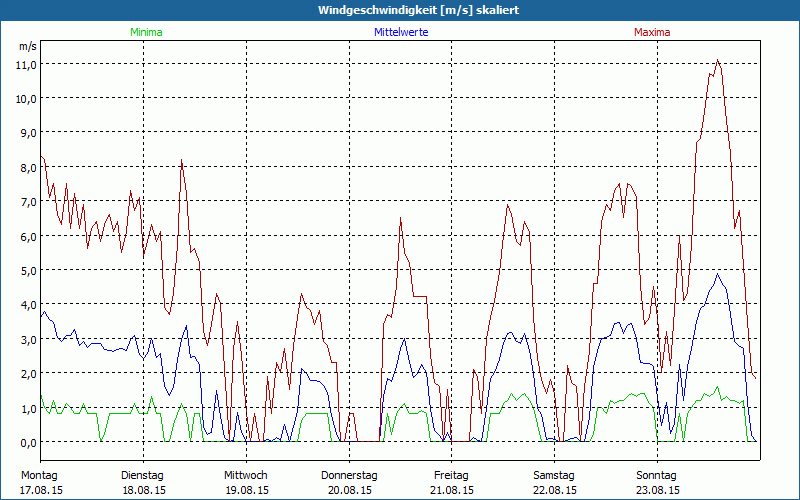This screenshot has height=500, width=800.
Task: Click the Mittwoch day label
Action: (245, 476)
